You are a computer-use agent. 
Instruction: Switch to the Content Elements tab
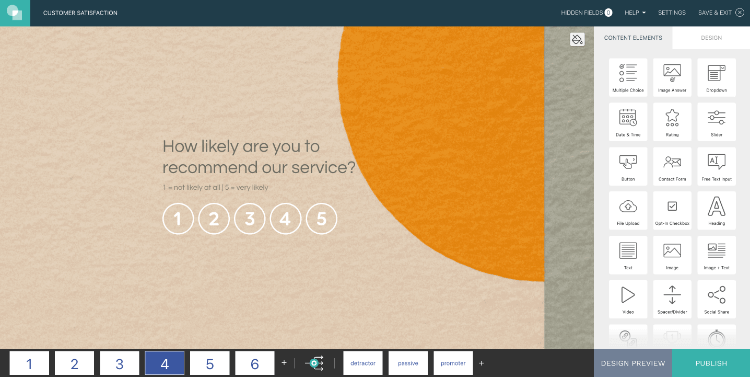pyautogui.click(x=633, y=38)
